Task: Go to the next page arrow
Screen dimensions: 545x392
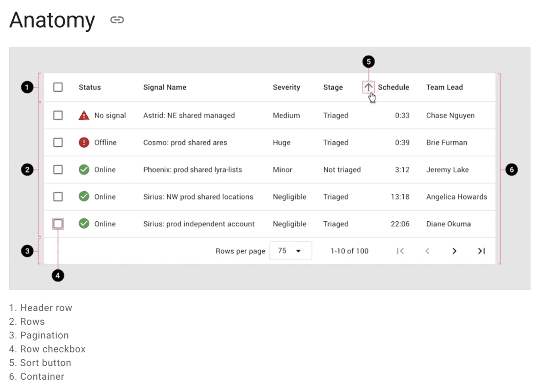Action: click(x=454, y=251)
